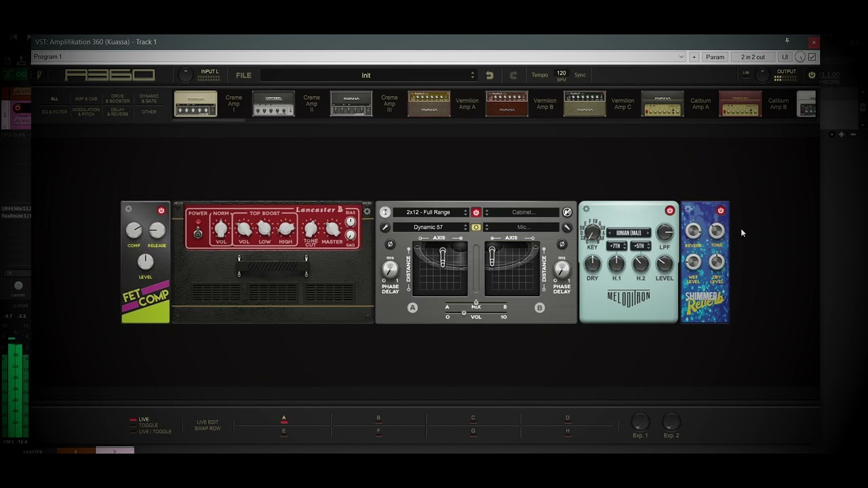Toggle cabinet A red power button
Image resolution: width=868 pixels, height=488 pixels.
click(x=476, y=212)
